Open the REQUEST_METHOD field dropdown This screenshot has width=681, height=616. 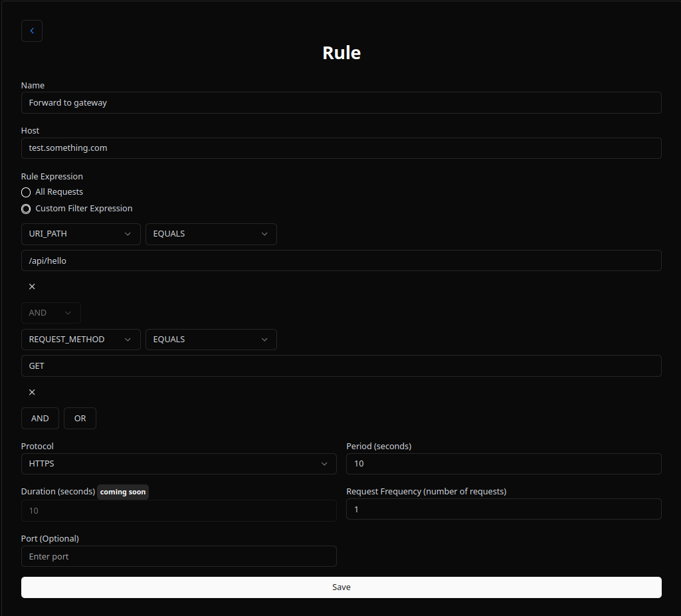(80, 340)
